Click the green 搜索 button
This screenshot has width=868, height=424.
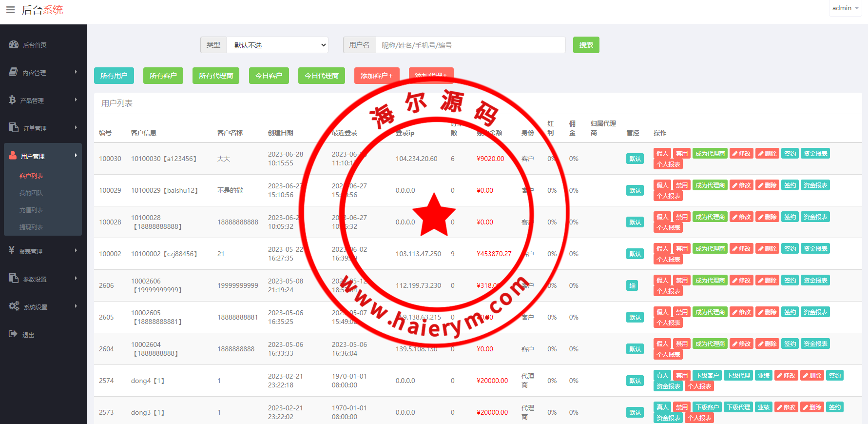pos(586,45)
